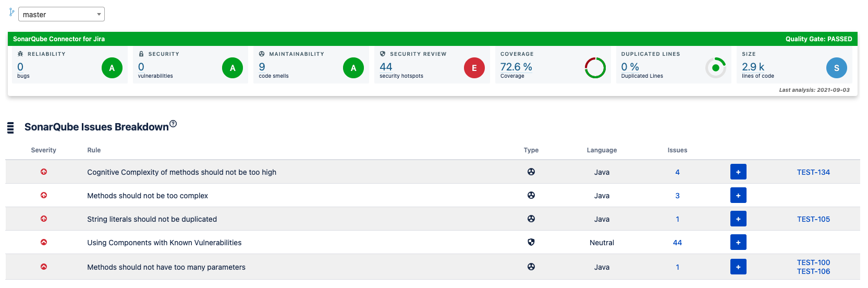Click the type icon for Methods too complex row
Viewport: 868px width, 288px height.
pos(531,195)
